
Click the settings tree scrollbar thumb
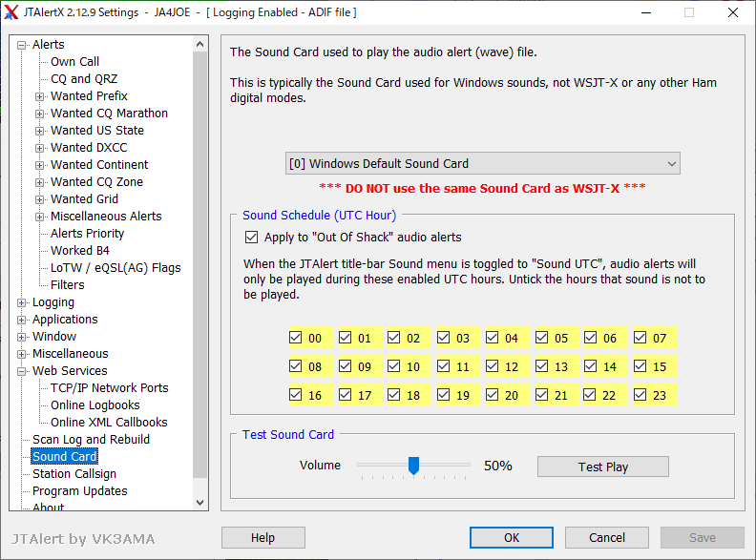tap(200, 264)
